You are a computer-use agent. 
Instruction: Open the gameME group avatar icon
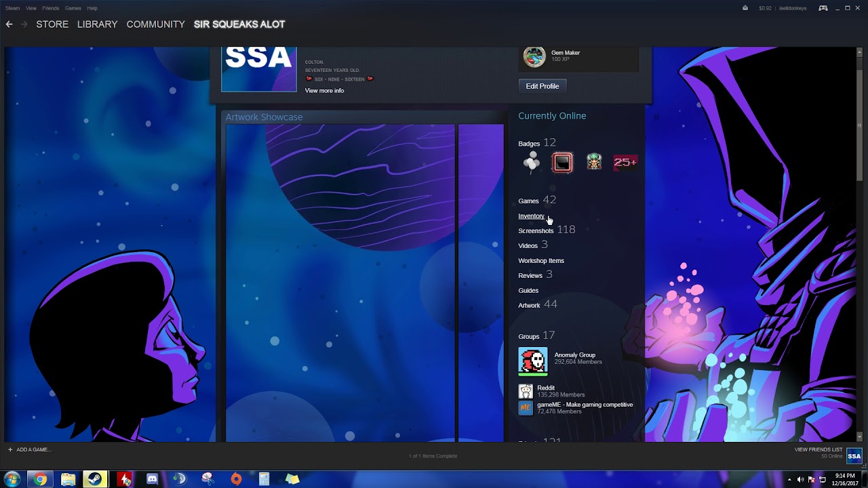tap(526, 408)
